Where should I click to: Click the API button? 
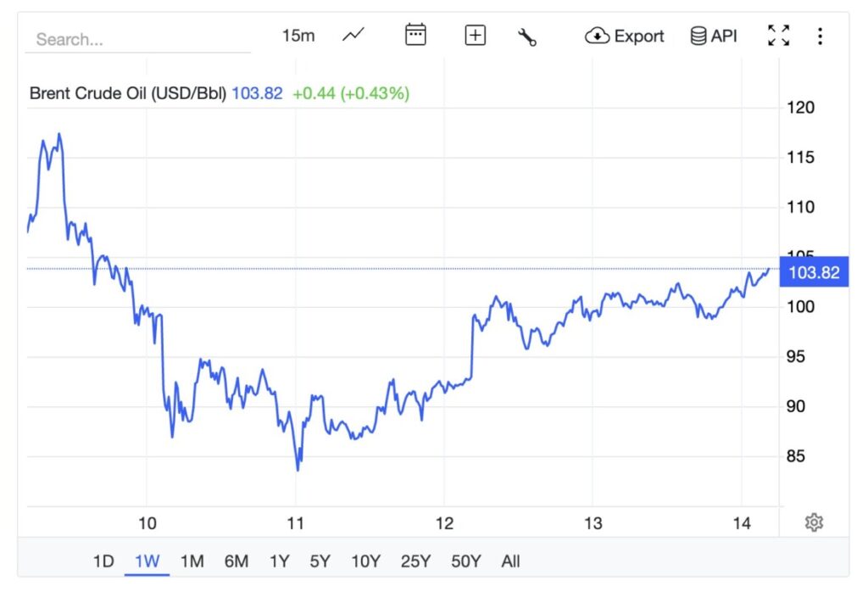coord(715,36)
